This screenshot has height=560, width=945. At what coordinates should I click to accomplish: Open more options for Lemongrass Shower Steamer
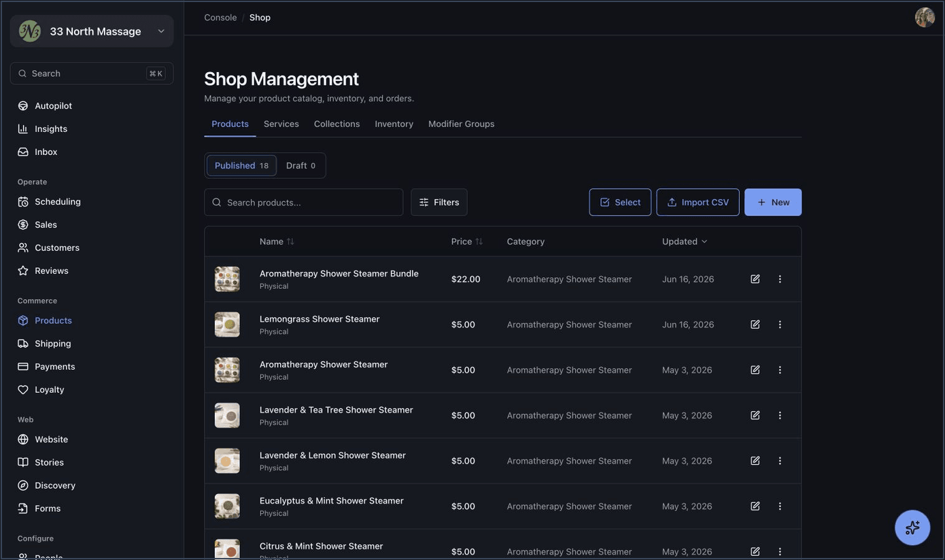click(x=780, y=325)
